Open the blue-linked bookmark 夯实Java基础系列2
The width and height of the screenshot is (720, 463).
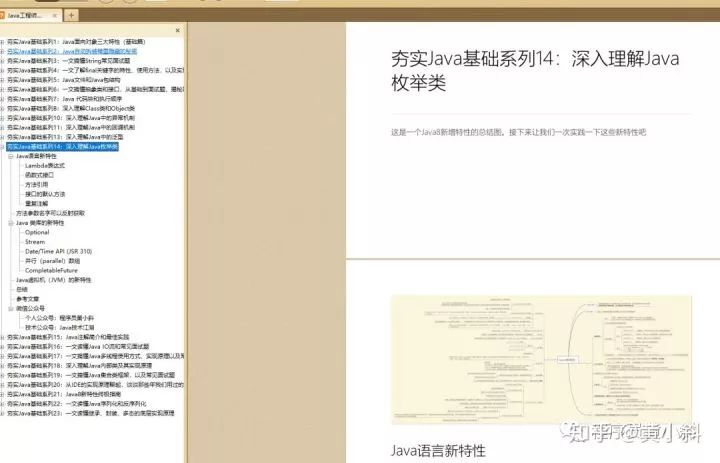72,51
